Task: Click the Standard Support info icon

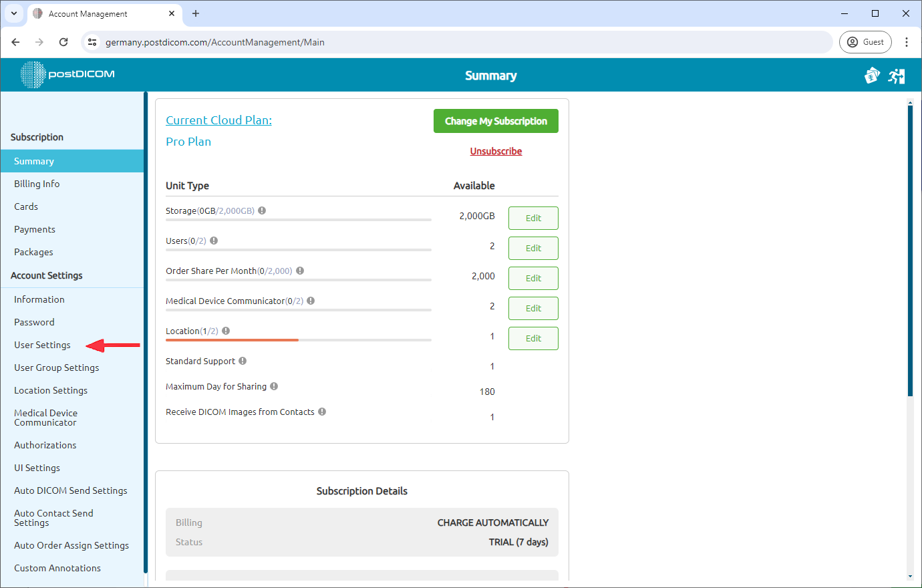Action: pos(242,360)
